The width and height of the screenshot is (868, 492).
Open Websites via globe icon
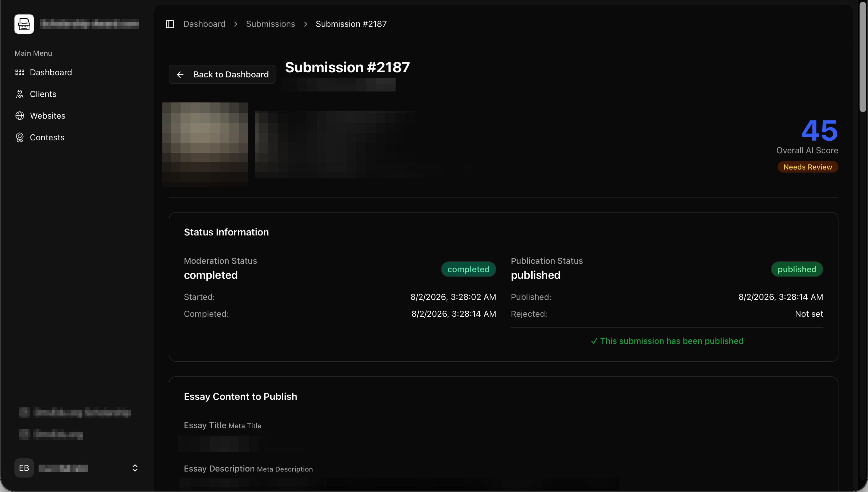pyautogui.click(x=20, y=116)
